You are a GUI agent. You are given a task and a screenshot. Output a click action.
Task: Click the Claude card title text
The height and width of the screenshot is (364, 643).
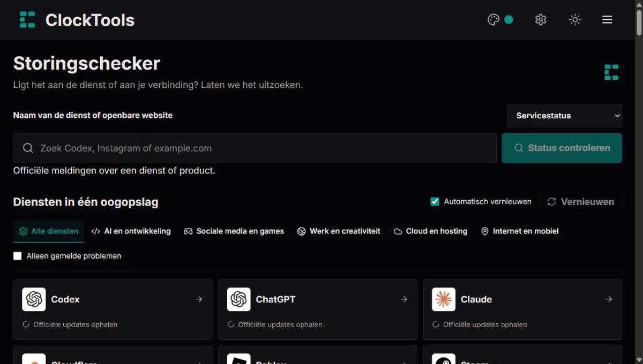point(476,300)
